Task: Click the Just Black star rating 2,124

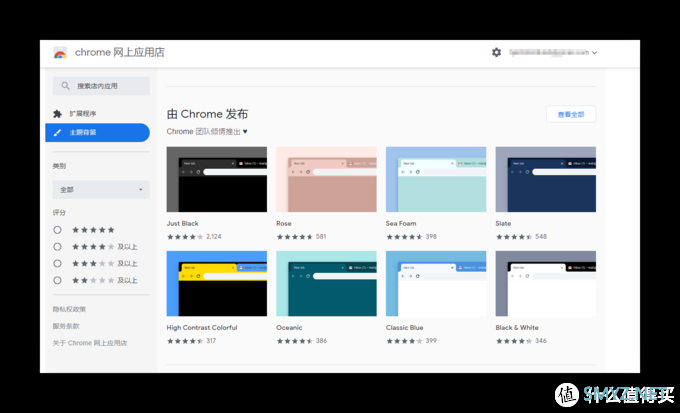Action: click(194, 237)
